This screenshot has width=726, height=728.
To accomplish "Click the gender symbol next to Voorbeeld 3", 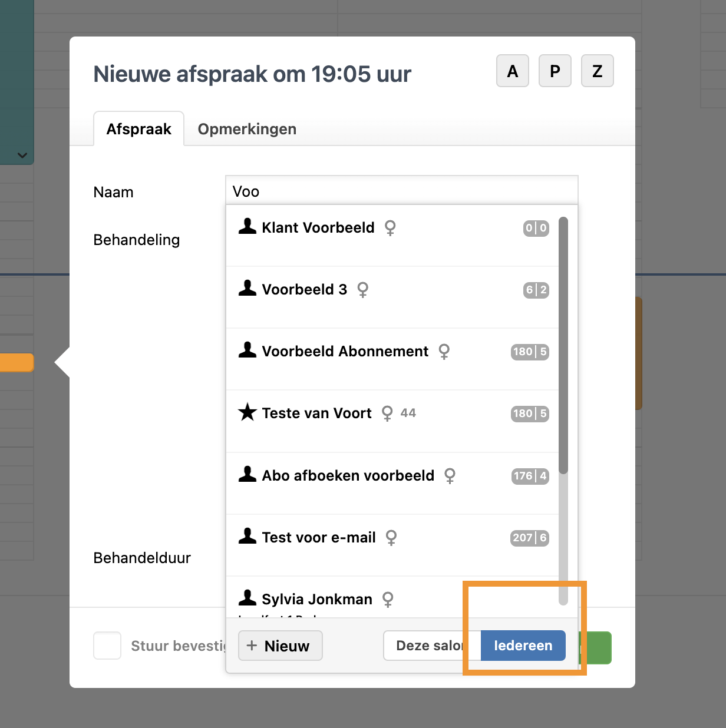I will tap(363, 289).
